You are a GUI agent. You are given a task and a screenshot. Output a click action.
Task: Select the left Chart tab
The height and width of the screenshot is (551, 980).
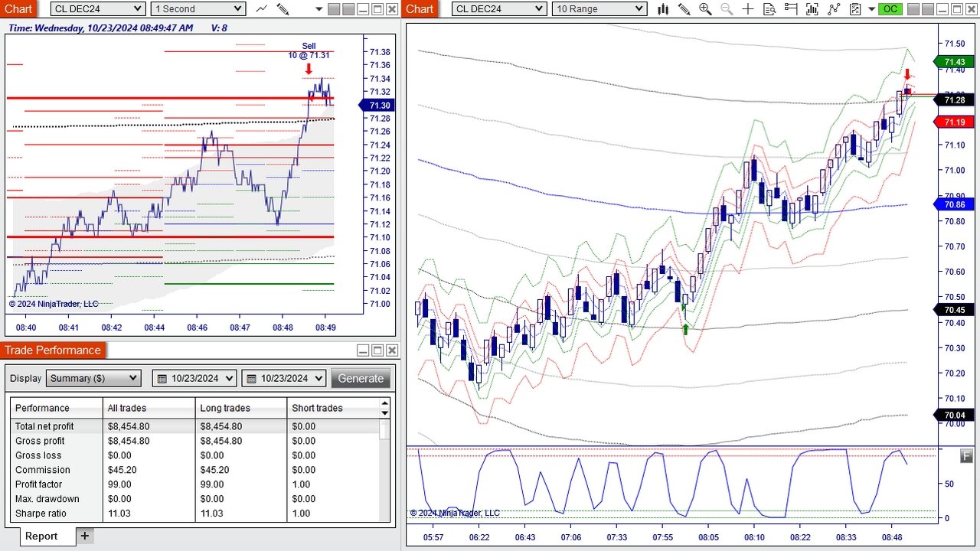point(18,8)
